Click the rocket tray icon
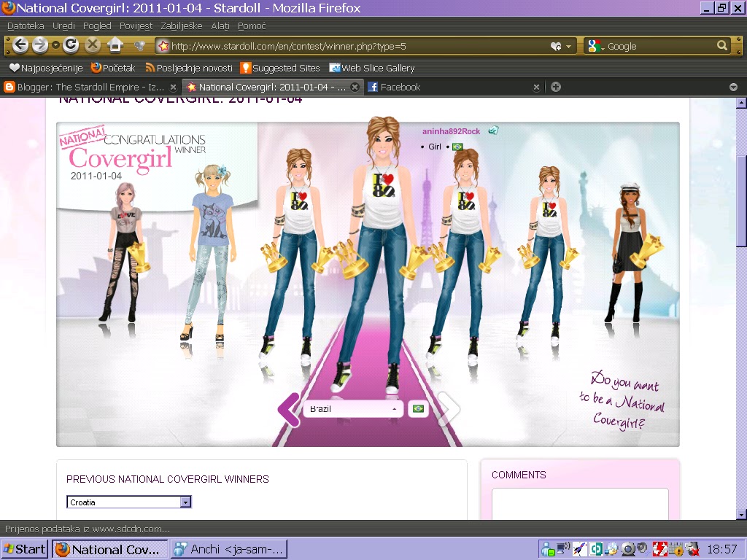747x560 pixels. tap(580, 549)
